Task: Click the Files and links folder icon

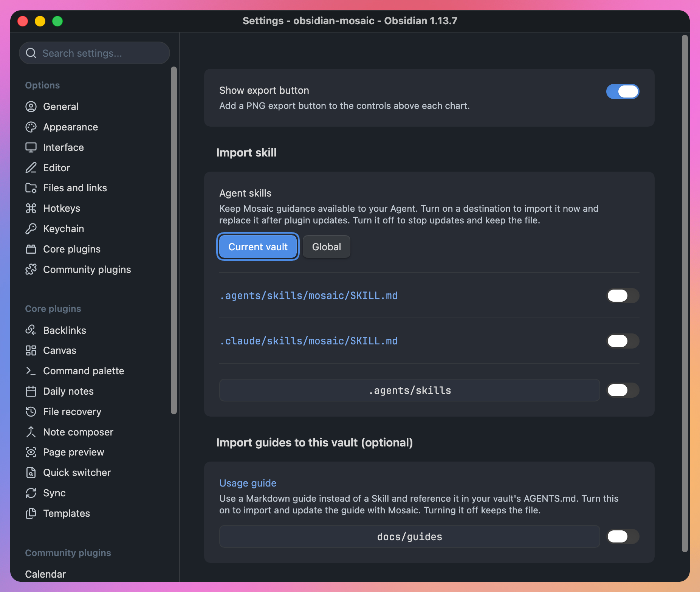Action: click(x=31, y=188)
